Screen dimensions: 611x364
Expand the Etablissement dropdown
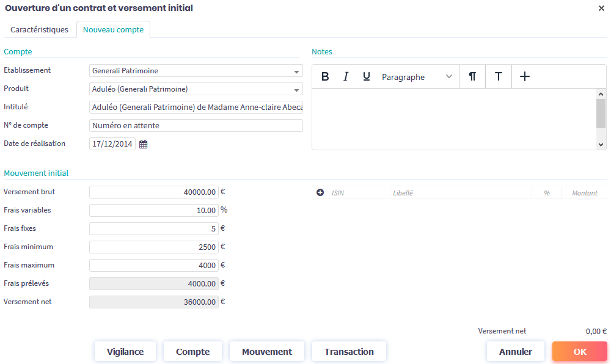tap(296, 71)
